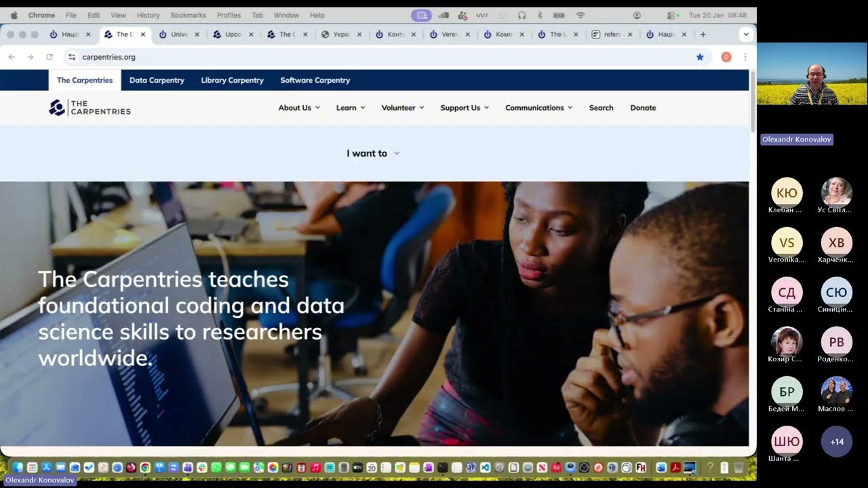Close the refere browser tab
Viewport: 868px width, 488px height.
(x=630, y=34)
